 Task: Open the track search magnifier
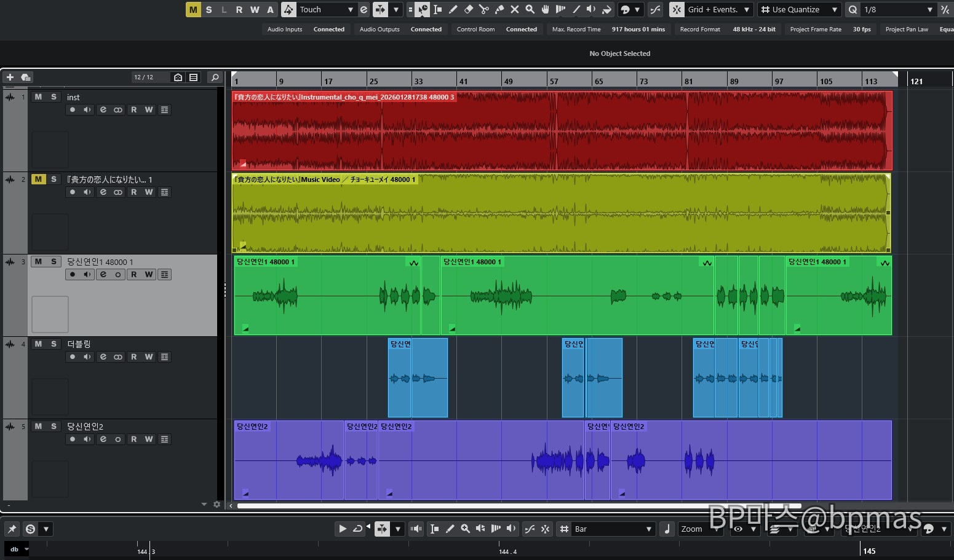point(215,77)
